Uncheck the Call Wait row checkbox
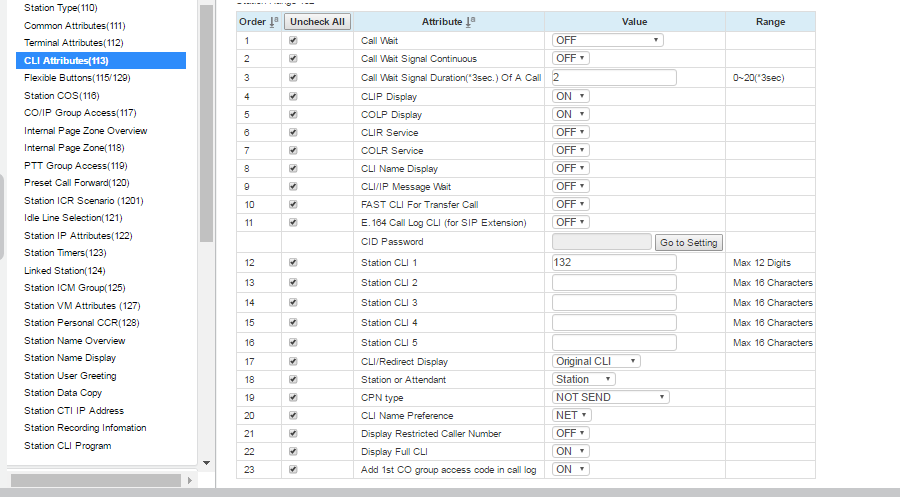The height and width of the screenshot is (497, 900). pyautogui.click(x=293, y=41)
